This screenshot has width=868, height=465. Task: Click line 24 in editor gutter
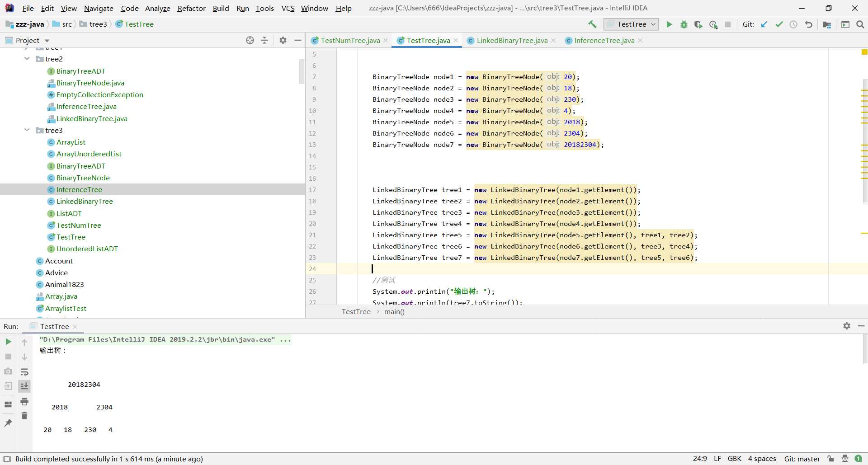pyautogui.click(x=312, y=269)
